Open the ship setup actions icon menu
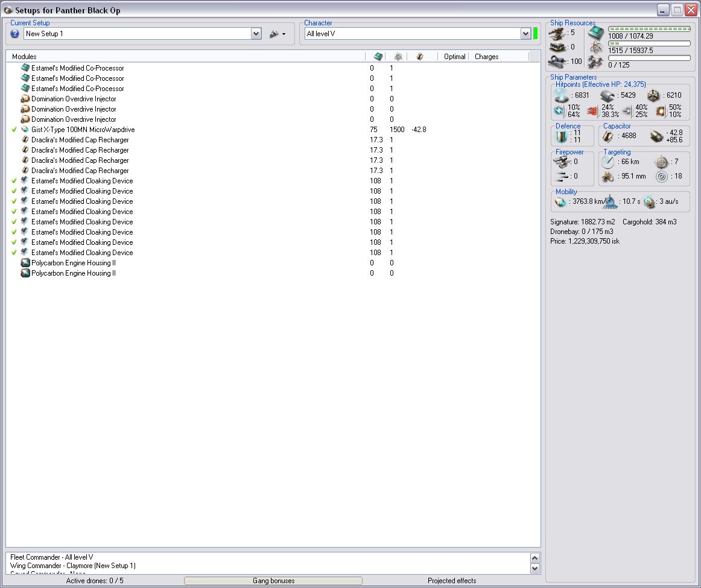 click(274, 34)
